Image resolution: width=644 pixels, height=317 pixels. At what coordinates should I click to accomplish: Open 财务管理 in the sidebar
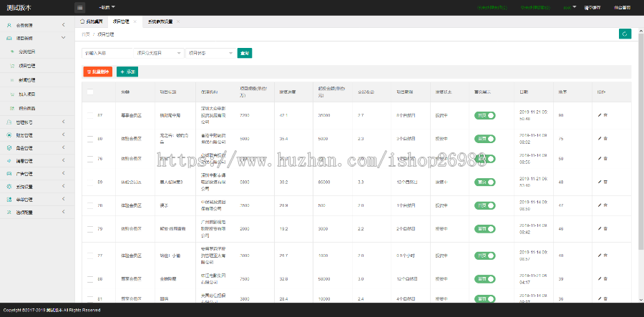(x=36, y=135)
